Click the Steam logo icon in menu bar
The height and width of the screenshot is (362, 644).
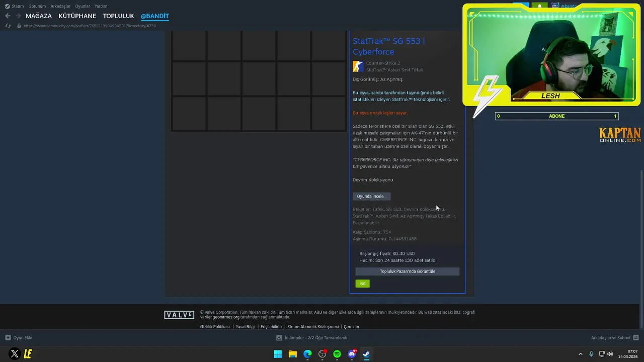(x=7, y=6)
